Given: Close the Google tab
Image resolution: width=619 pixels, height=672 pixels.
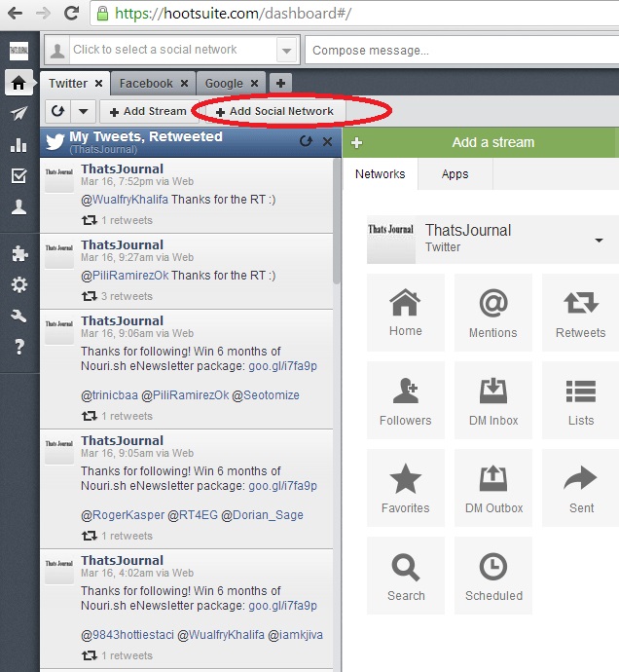Looking at the screenshot, I should point(254,83).
